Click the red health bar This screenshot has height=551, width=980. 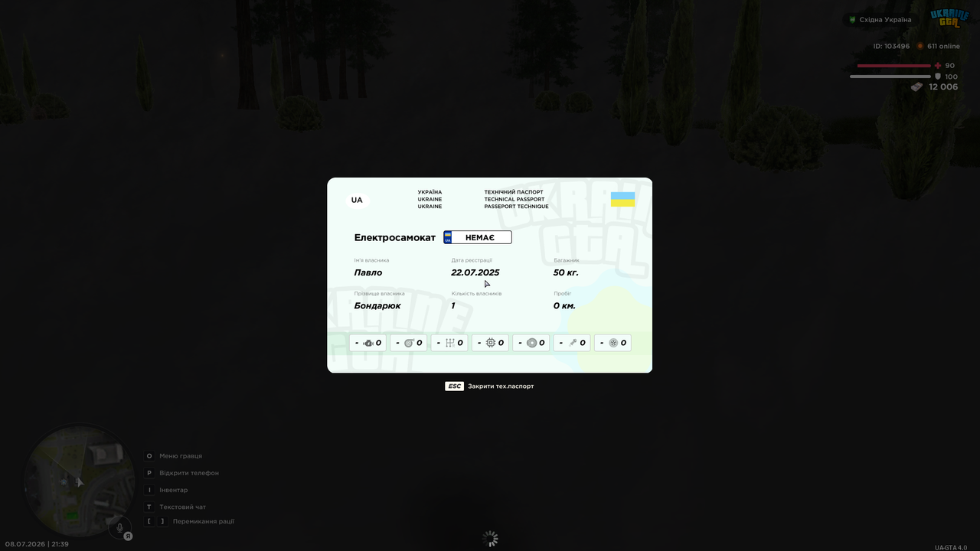click(x=893, y=66)
